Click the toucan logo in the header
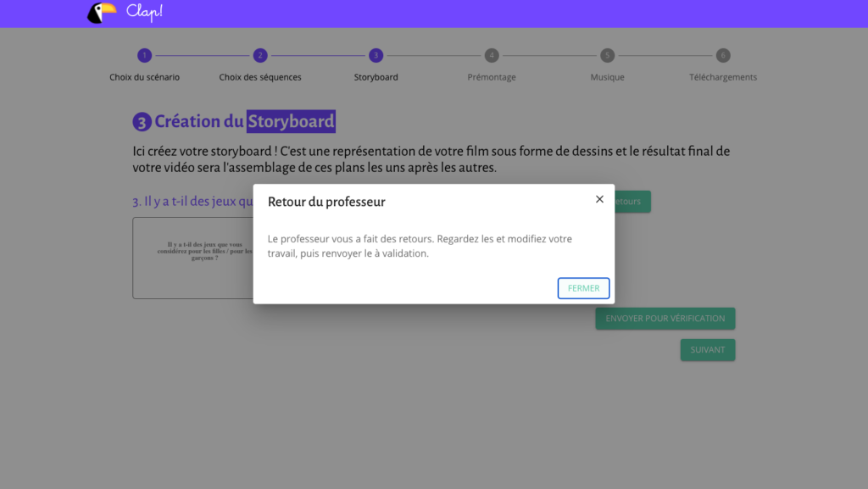Viewport: 868px width, 489px height. click(102, 13)
